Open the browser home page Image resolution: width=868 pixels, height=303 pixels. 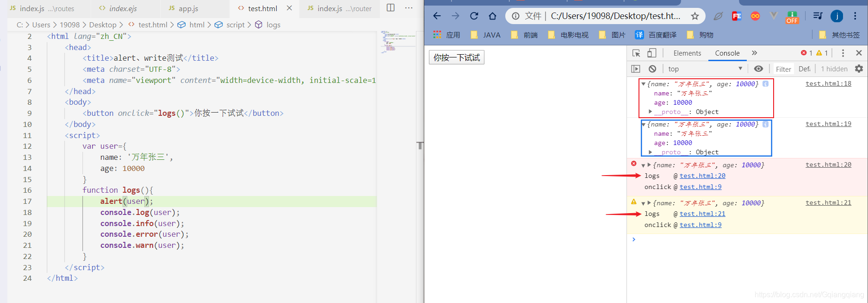pos(492,16)
